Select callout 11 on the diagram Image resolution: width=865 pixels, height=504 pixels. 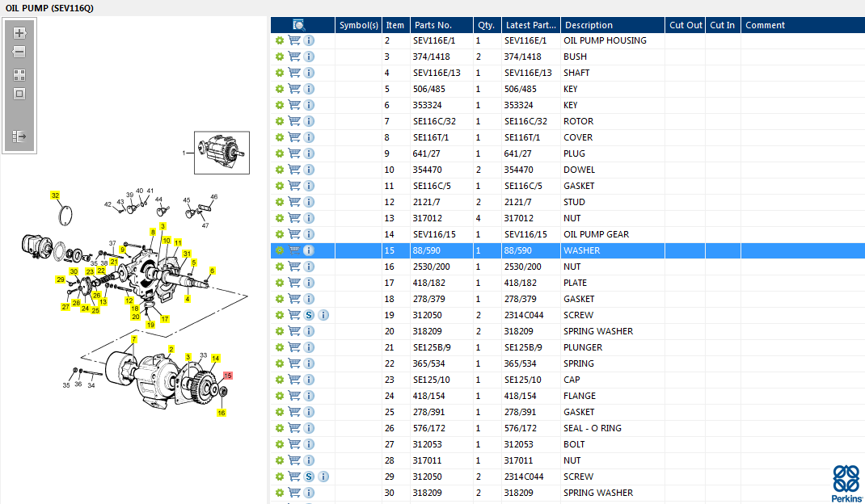[178, 242]
